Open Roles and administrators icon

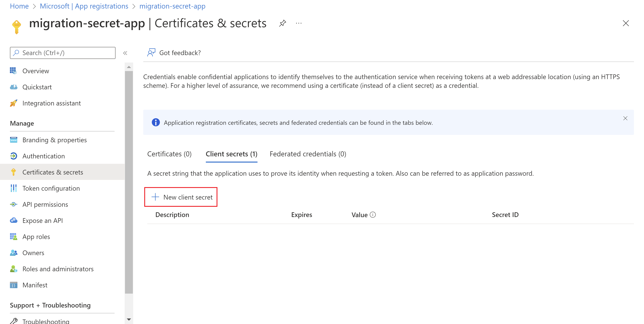13,269
